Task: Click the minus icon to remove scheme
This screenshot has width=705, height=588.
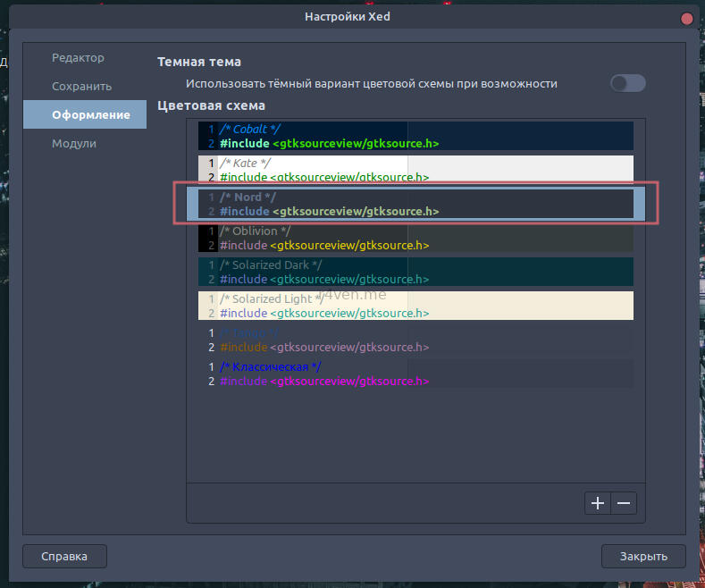Action: pos(624,503)
